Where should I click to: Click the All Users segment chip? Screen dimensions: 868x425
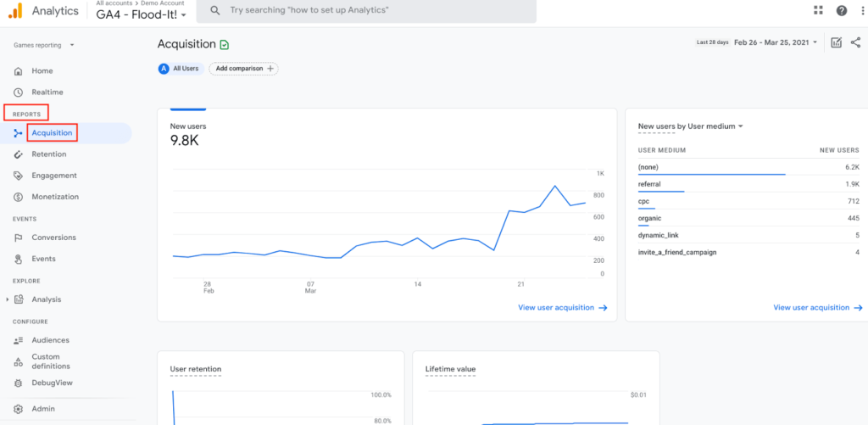(180, 69)
